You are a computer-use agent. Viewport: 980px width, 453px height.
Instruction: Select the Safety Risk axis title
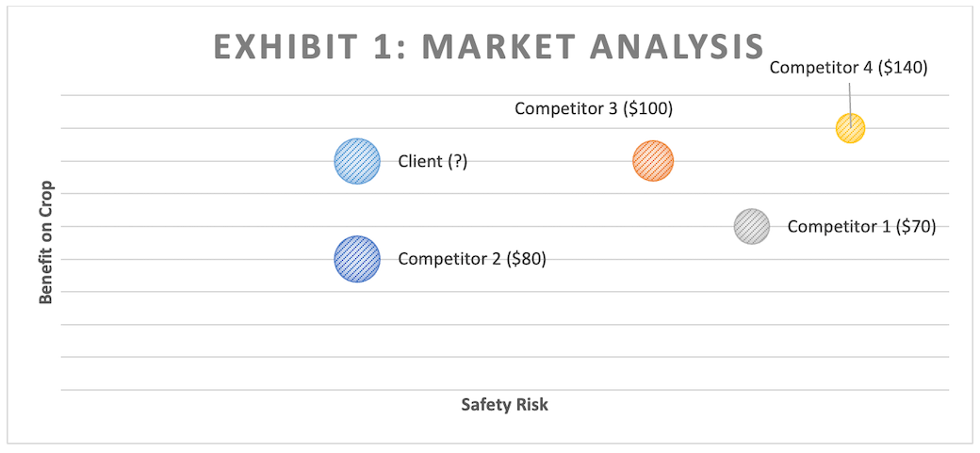(x=505, y=404)
